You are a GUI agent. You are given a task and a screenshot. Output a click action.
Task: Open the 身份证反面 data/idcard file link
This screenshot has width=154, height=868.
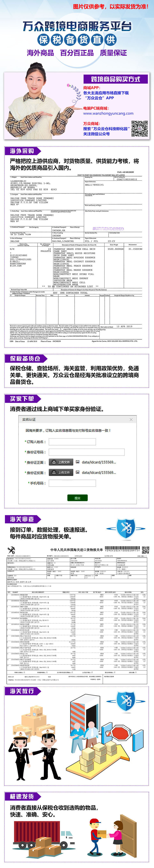(x=99, y=473)
